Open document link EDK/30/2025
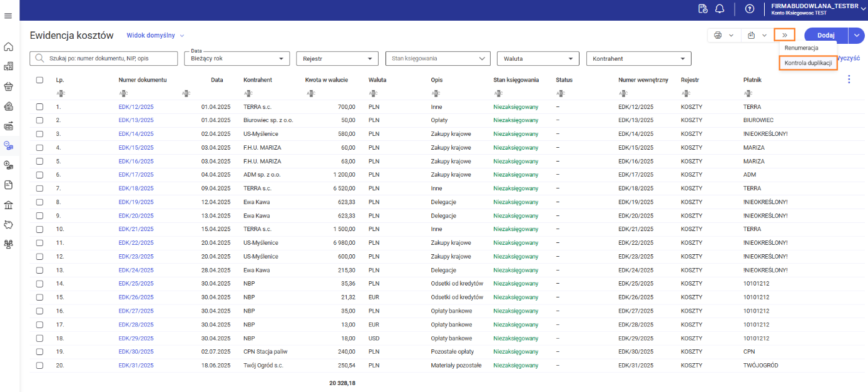868x392 pixels. (136, 351)
